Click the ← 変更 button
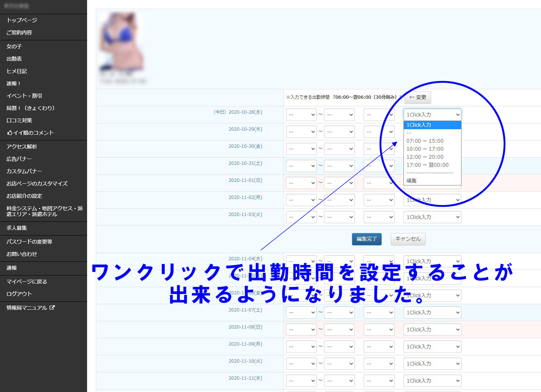 [418, 97]
